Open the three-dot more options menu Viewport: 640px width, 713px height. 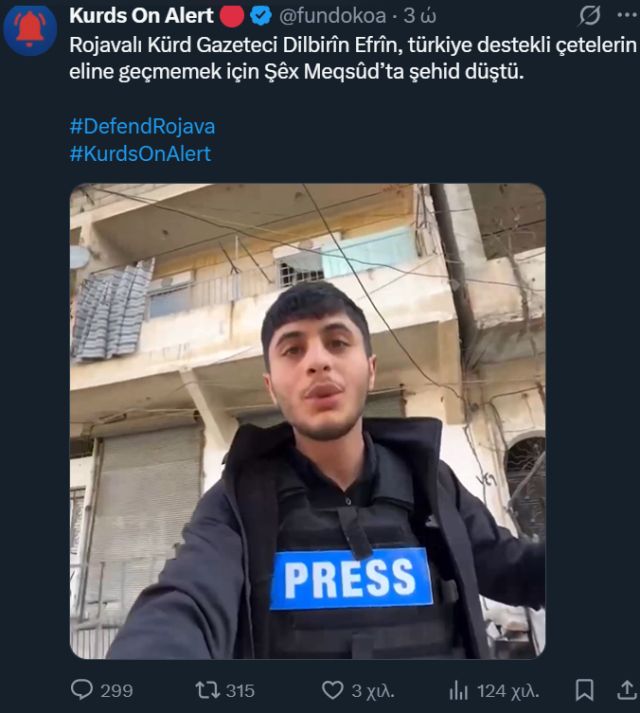pos(628,15)
